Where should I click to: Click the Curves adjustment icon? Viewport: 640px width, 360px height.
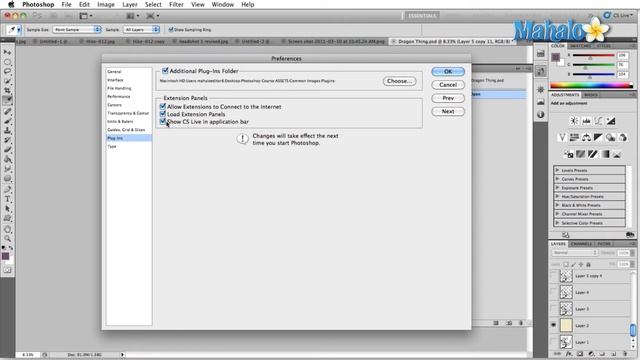[598, 121]
